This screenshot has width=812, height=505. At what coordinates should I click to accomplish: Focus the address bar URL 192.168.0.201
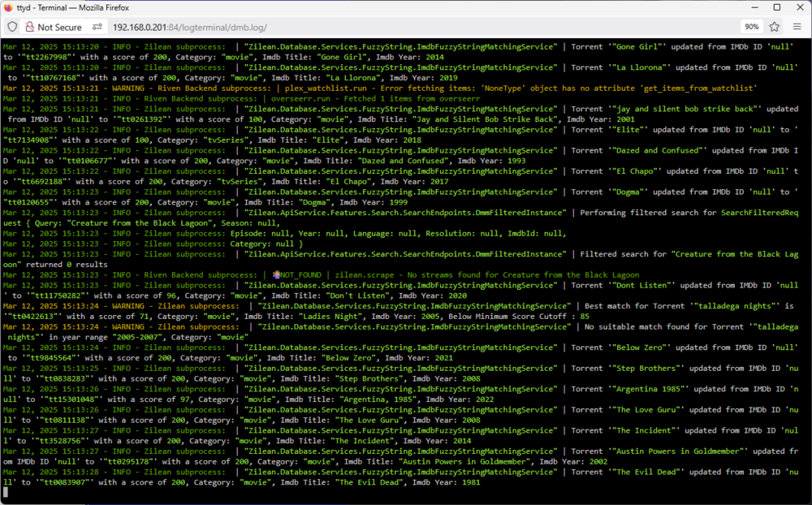[x=190, y=27]
